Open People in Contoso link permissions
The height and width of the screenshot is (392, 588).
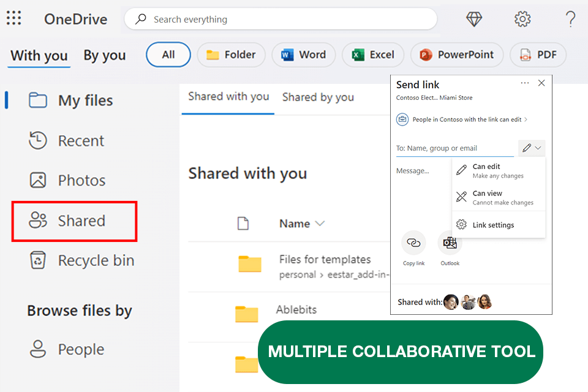tap(462, 119)
